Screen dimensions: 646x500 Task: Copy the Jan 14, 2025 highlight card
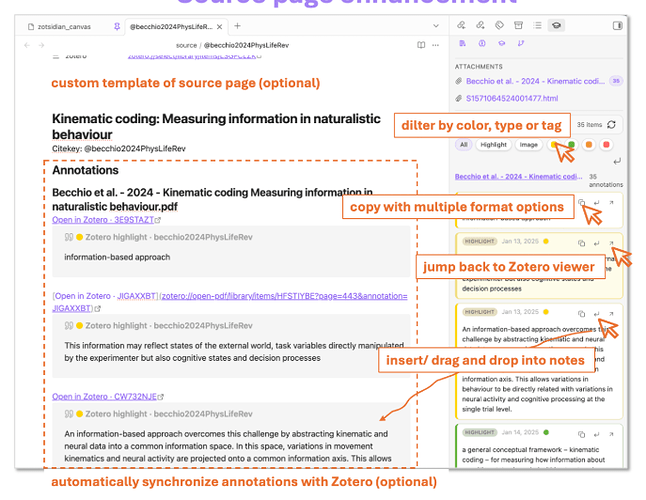coord(581,434)
